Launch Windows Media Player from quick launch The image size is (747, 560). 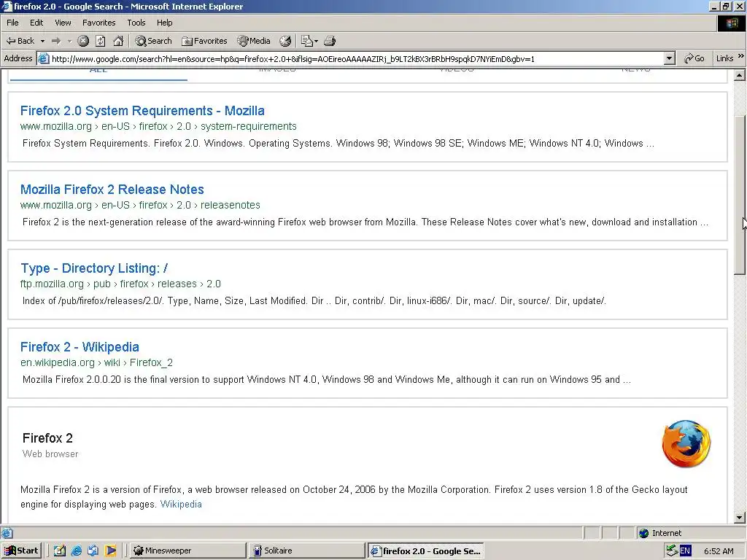[110, 551]
